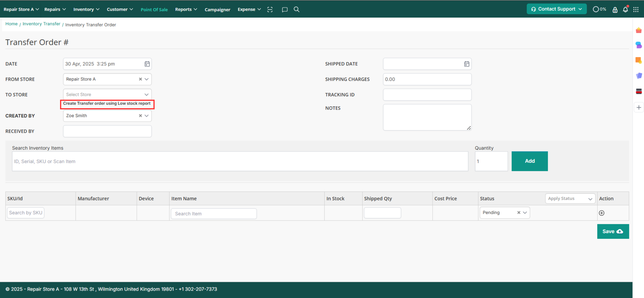The width and height of the screenshot is (644, 298).
Task: Clear the Zoe Smith selection in CREATED BY
Action: pos(140,116)
